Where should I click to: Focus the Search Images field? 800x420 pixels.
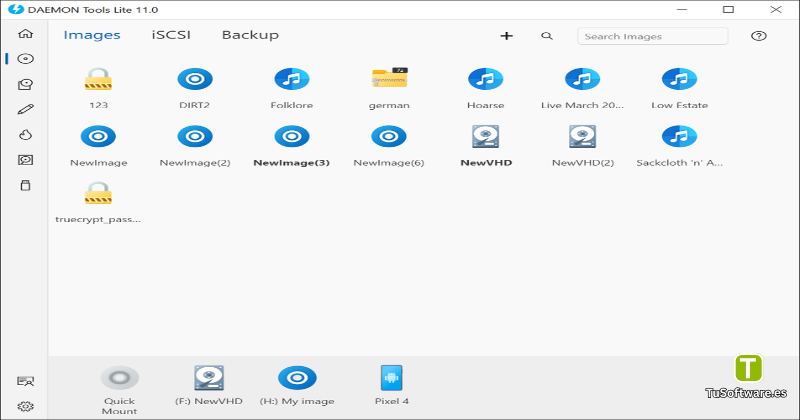[653, 36]
